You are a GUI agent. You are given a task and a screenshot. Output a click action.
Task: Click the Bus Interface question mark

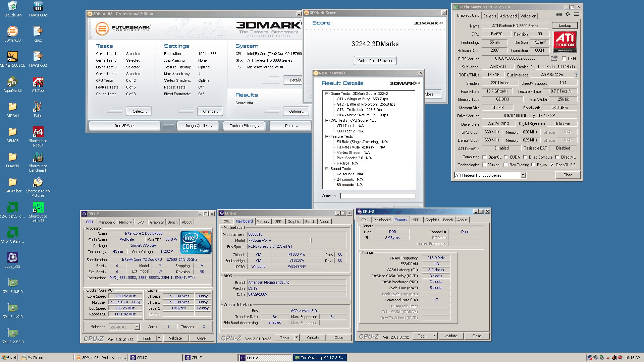click(576, 75)
